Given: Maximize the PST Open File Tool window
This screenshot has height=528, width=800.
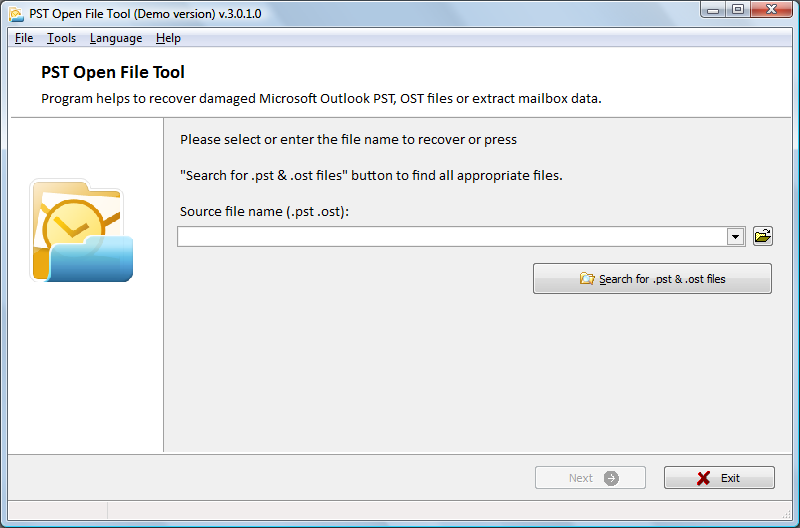Looking at the screenshot, I should [738, 10].
